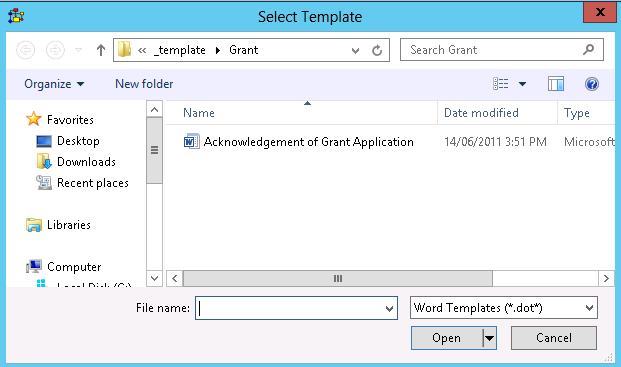Click the change view list icon
Viewport: 621px width, 367px height.
click(x=501, y=84)
